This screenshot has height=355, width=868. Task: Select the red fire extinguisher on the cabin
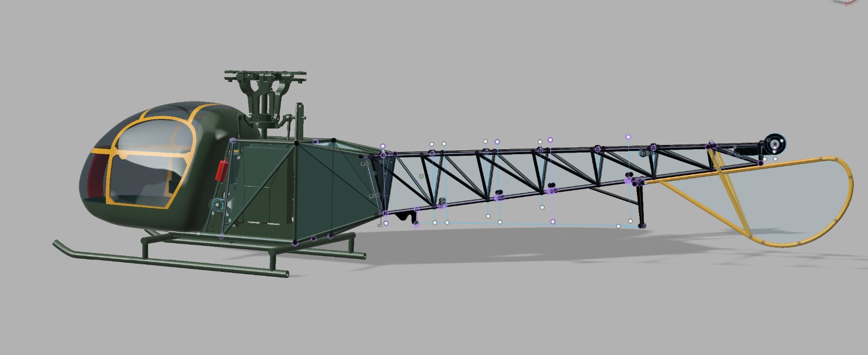point(221,170)
